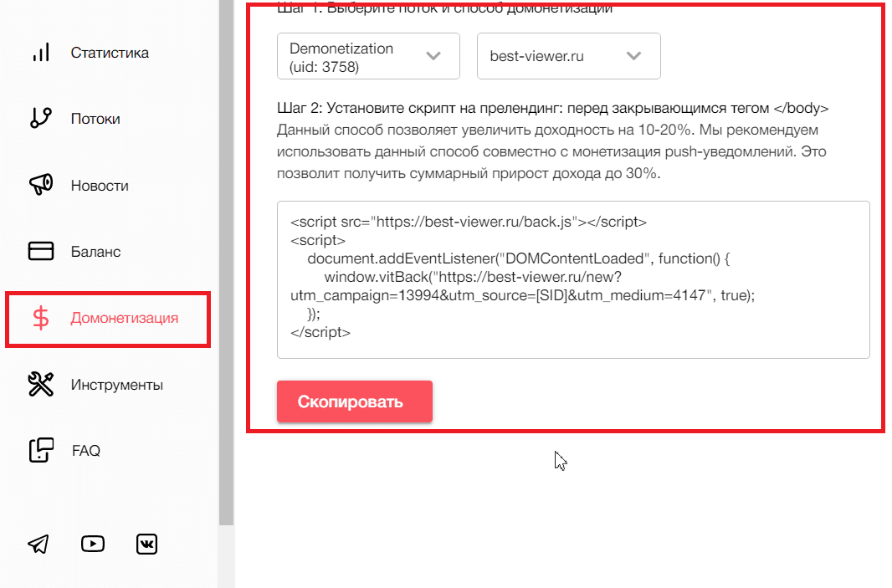Click the Статистика bar chart icon
Viewport: 892px width, 588px height.
[41, 53]
